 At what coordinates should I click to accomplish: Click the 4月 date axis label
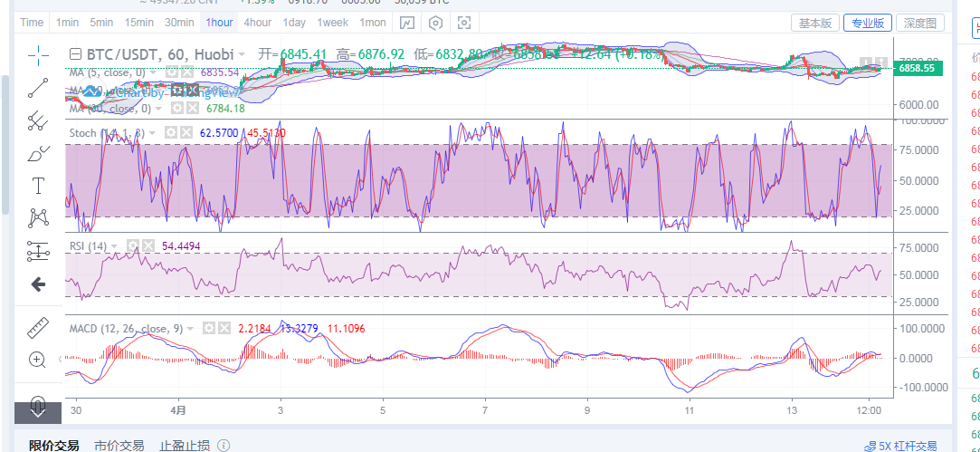coord(179,410)
